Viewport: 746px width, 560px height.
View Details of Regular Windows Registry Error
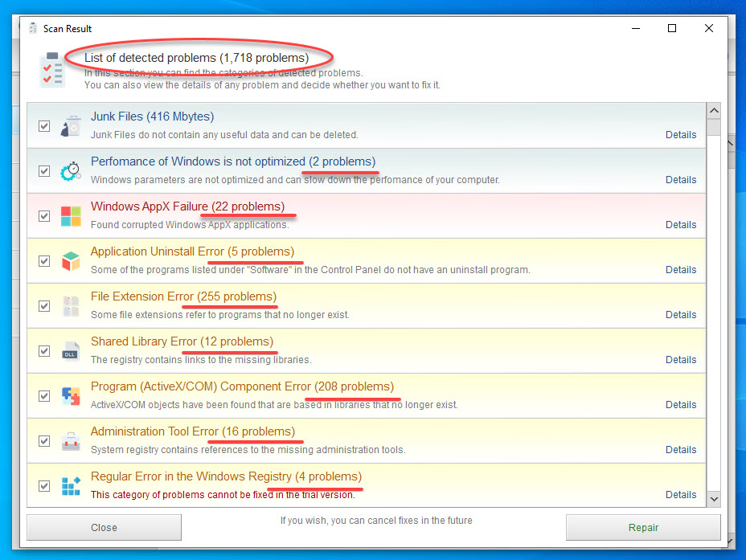point(681,495)
